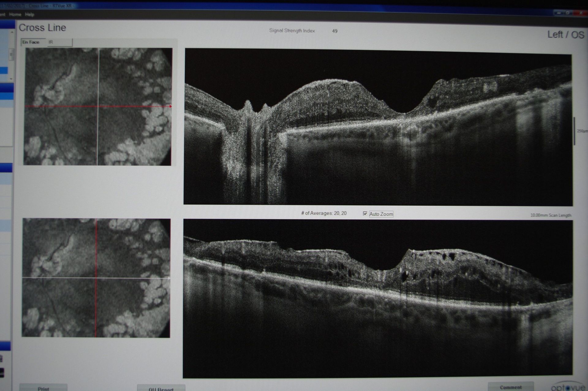Viewport: 588px width, 391px height.
Task: Click the left panel scroll down arrow
Action: tap(12, 78)
